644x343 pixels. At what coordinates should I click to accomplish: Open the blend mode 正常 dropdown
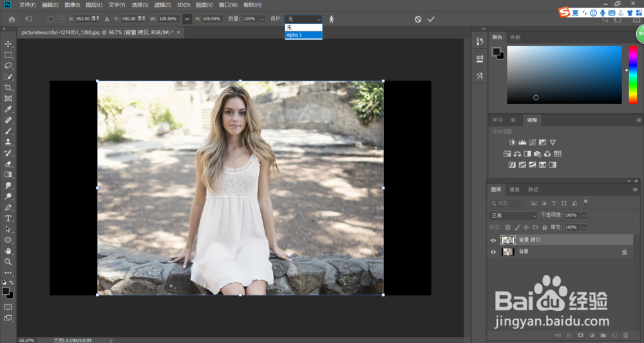(x=513, y=216)
